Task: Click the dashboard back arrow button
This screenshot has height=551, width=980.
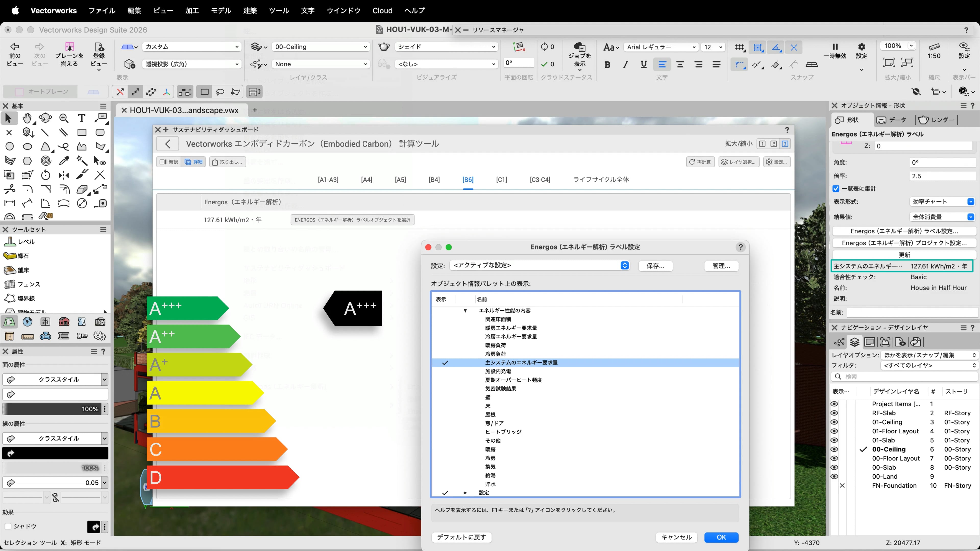Action: [168, 144]
